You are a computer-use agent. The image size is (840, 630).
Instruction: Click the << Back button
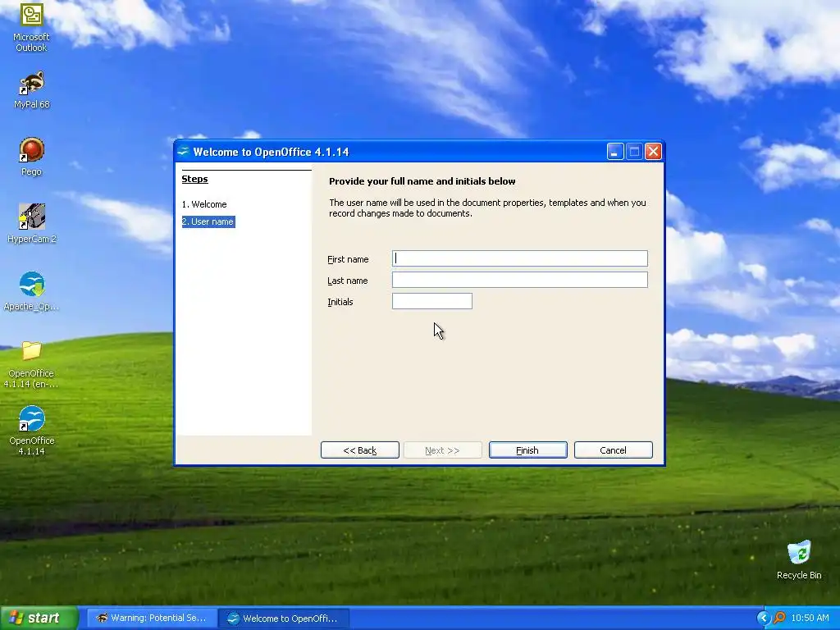coord(359,450)
